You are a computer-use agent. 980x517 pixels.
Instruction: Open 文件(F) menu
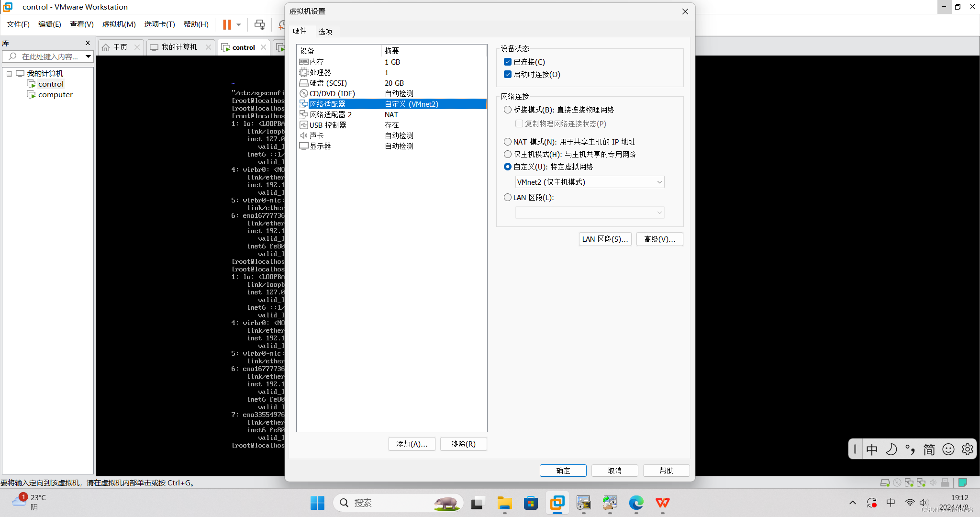coord(18,24)
